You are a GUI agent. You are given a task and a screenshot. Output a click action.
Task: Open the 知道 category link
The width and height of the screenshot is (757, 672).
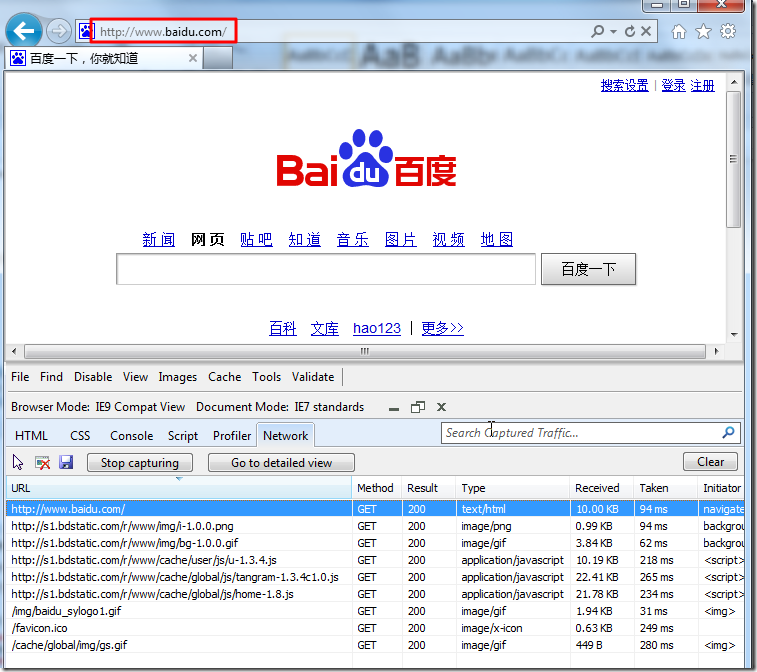tap(304, 239)
